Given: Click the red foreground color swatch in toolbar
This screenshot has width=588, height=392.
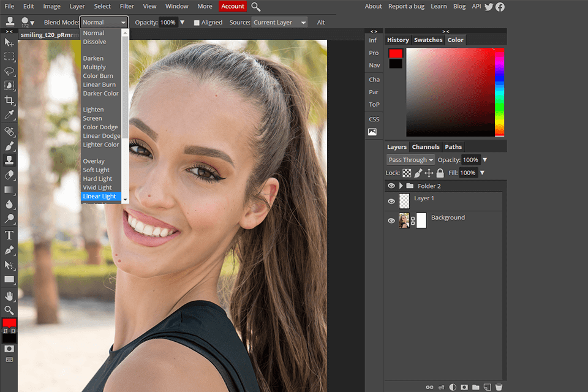Looking at the screenshot, I should pos(9,323).
